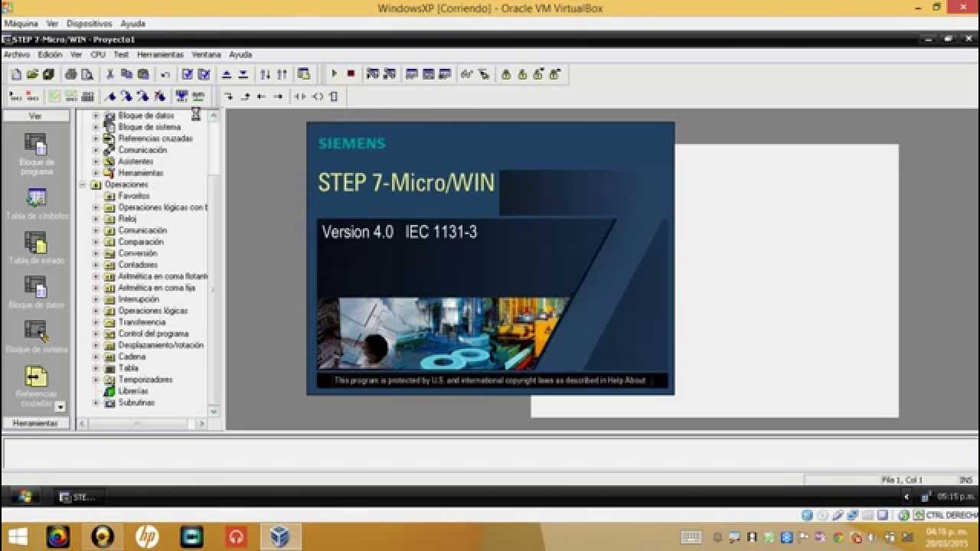The image size is (980, 551).
Task: Click the Cut scissors icon
Action: [x=109, y=74]
